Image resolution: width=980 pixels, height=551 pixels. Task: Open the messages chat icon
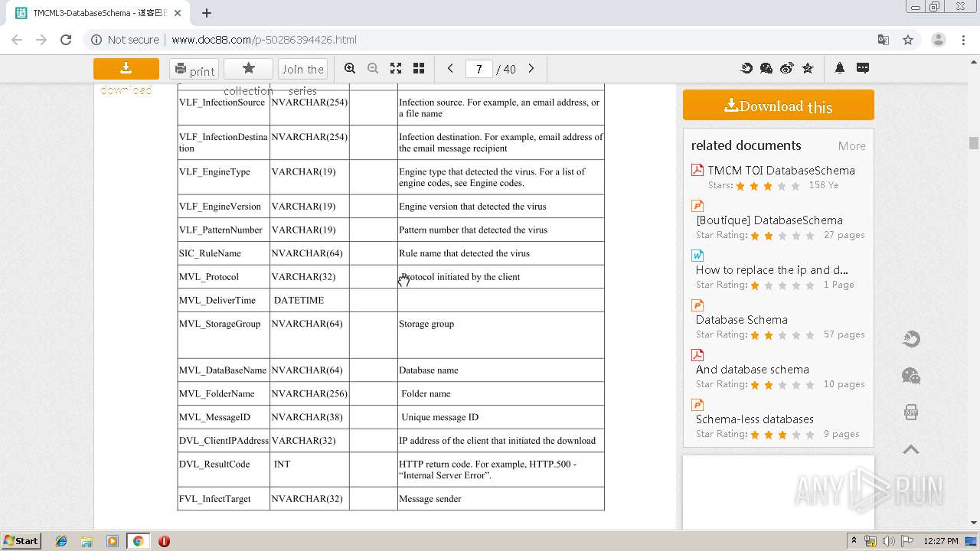tap(863, 69)
